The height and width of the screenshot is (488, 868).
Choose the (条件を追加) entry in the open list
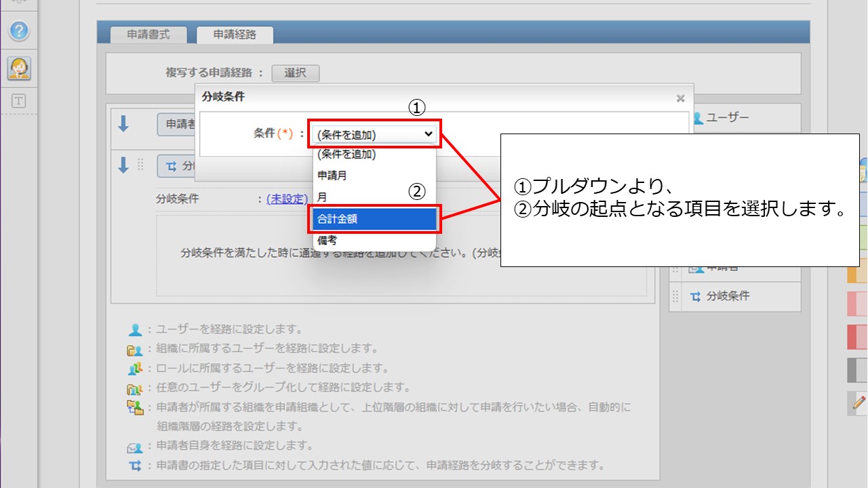[374, 155]
